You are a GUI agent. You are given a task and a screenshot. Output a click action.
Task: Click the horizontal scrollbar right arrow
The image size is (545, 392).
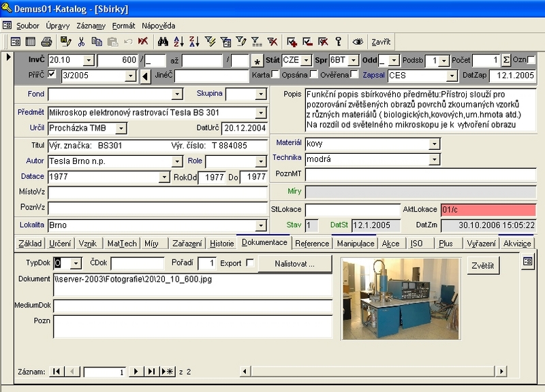click(501, 372)
